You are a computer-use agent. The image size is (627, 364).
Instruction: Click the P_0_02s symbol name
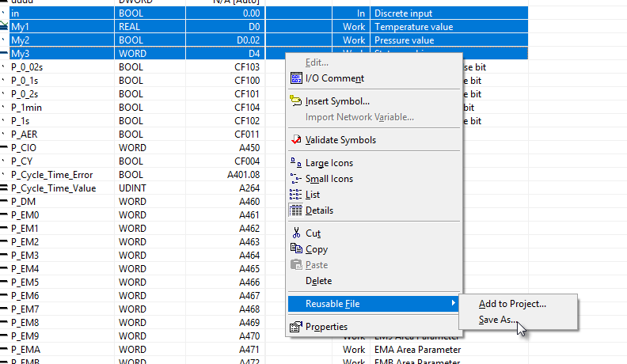tap(27, 67)
